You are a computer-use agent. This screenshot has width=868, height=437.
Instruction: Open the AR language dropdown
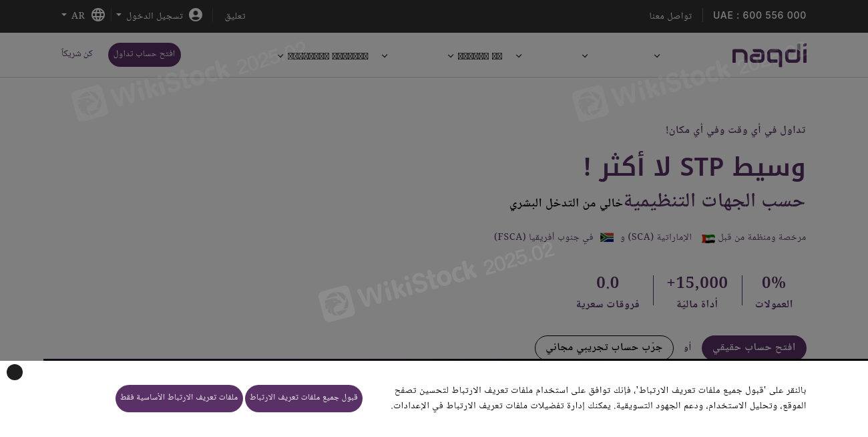coord(73,15)
